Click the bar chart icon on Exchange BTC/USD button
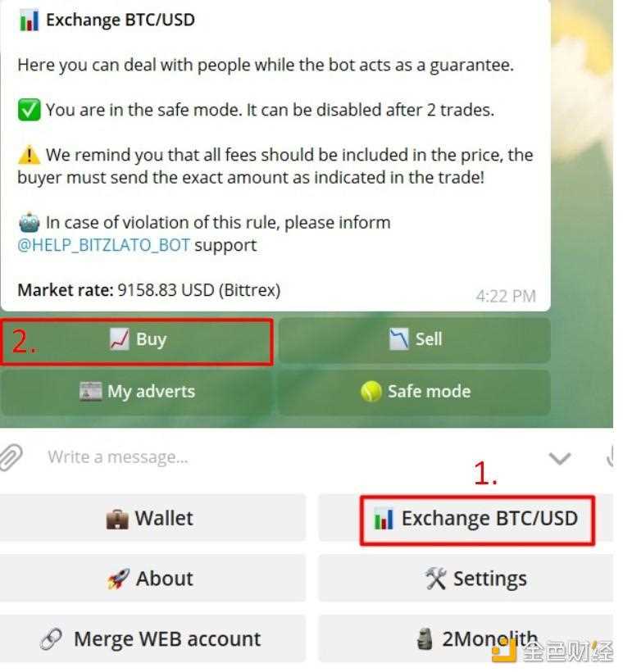The height and width of the screenshot is (672, 623). tap(383, 518)
